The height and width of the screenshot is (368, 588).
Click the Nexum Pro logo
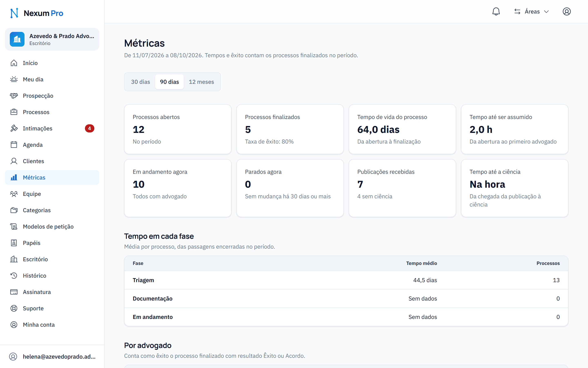[37, 13]
